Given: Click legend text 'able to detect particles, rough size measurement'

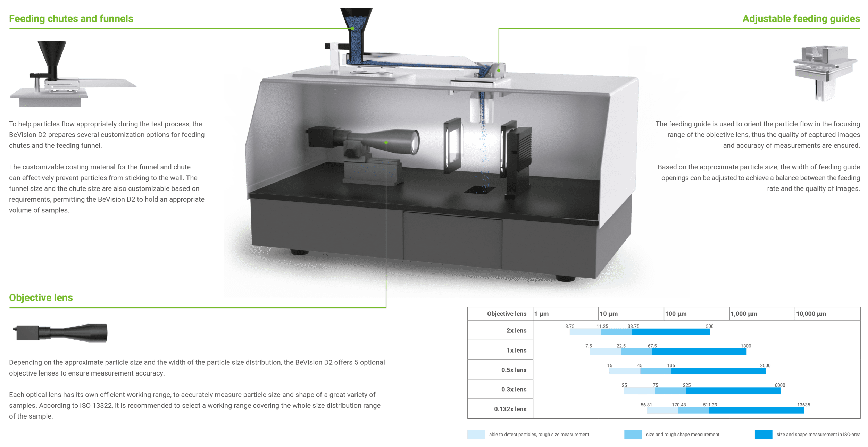Looking at the screenshot, I should tap(539, 435).
